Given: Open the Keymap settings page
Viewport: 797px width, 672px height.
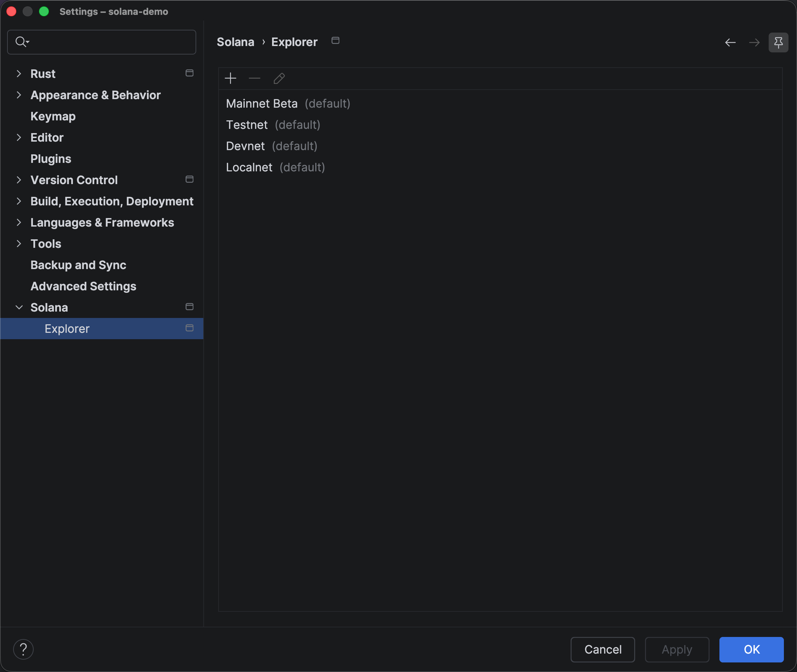Looking at the screenshot, I should [x=53, y=116].
